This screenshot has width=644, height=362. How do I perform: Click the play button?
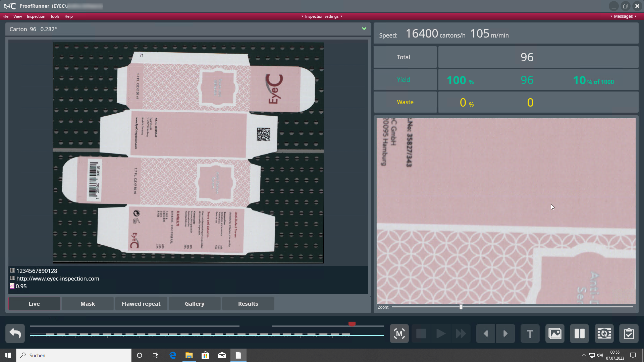[441, 334]
